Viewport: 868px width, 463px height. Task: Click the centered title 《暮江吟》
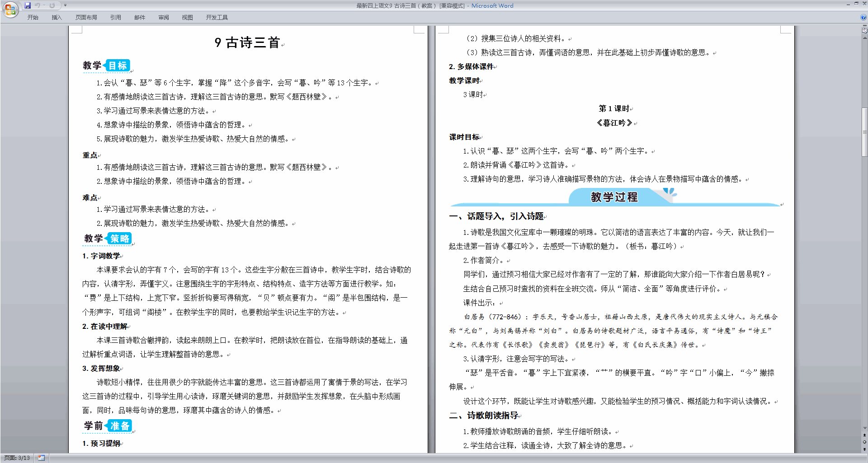coord(614,123)
